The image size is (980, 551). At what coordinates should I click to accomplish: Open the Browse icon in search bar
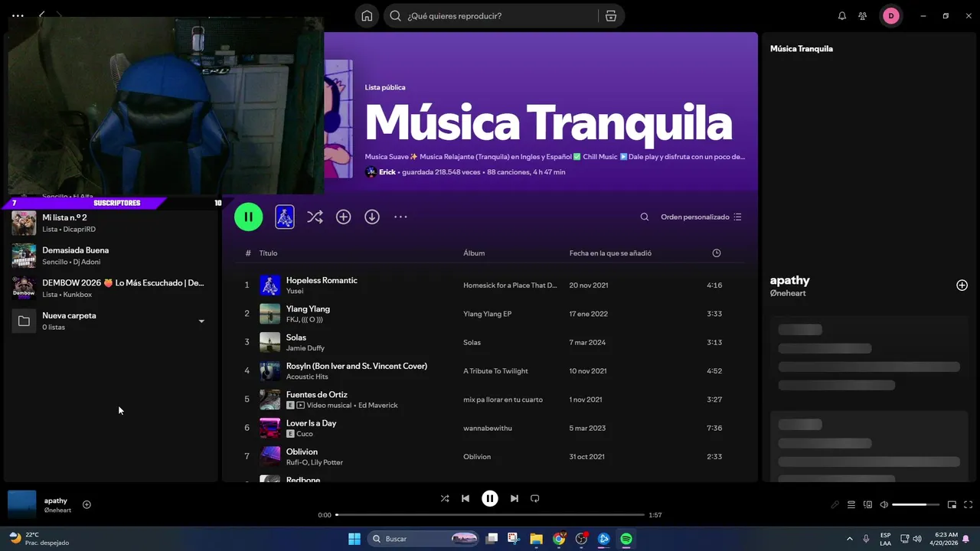(610, 16)
